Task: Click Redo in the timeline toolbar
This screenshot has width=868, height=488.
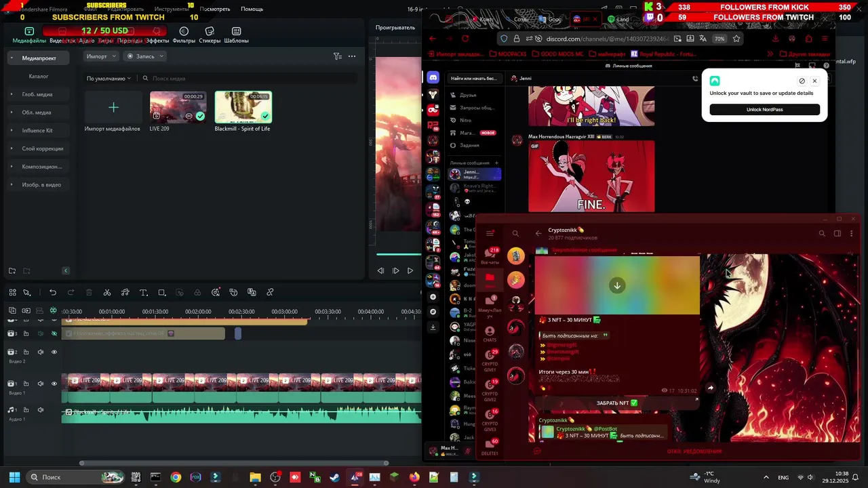Action: point(71,293)
